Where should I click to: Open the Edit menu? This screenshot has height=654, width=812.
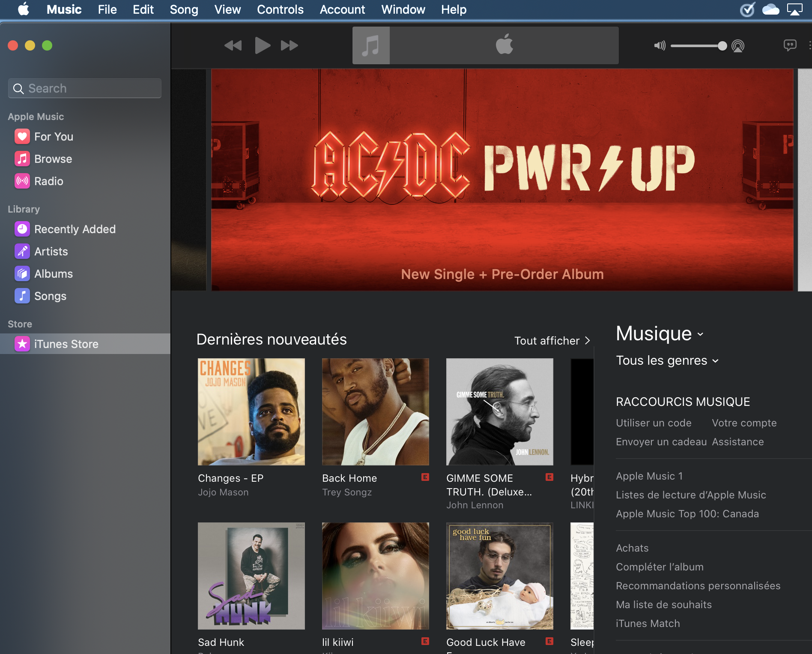pos(143,9)
